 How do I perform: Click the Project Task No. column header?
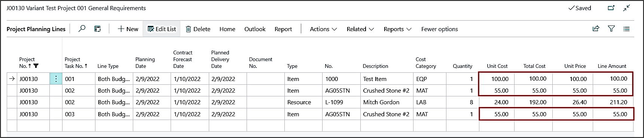coord(76,63)
